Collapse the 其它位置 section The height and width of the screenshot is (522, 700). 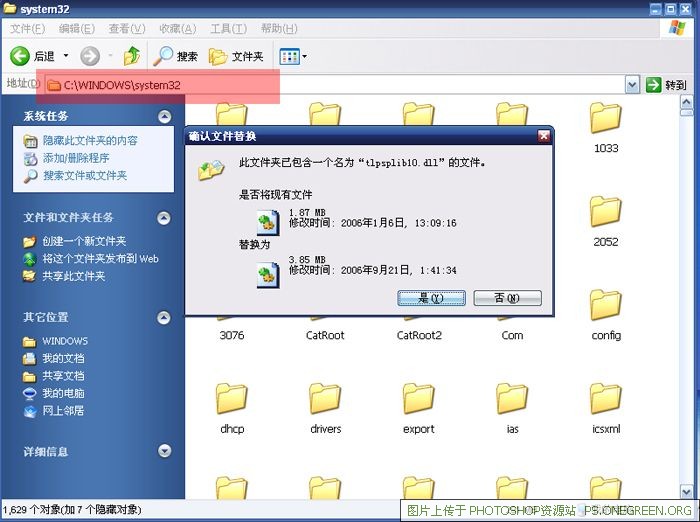tap(164, 317)
